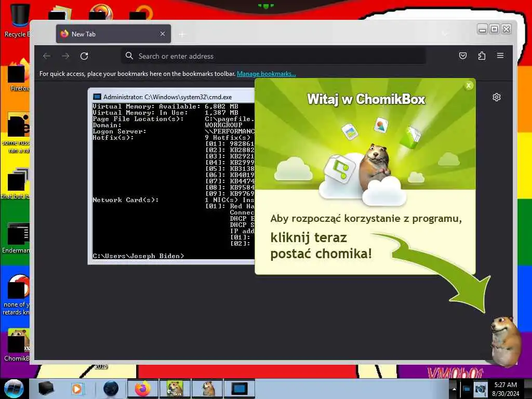Viewport: 532px width, 399px height.
Task: Click the 'C:\Users\Joseph Biden>' prompt line
Action: click(x=138, y=256)
